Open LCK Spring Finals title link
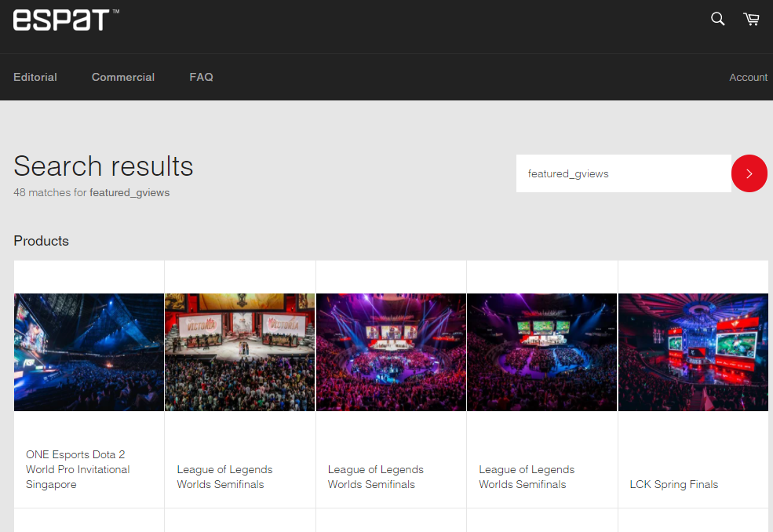The width and height of the screenshot is (773, 532). click(x=673, y=484)
